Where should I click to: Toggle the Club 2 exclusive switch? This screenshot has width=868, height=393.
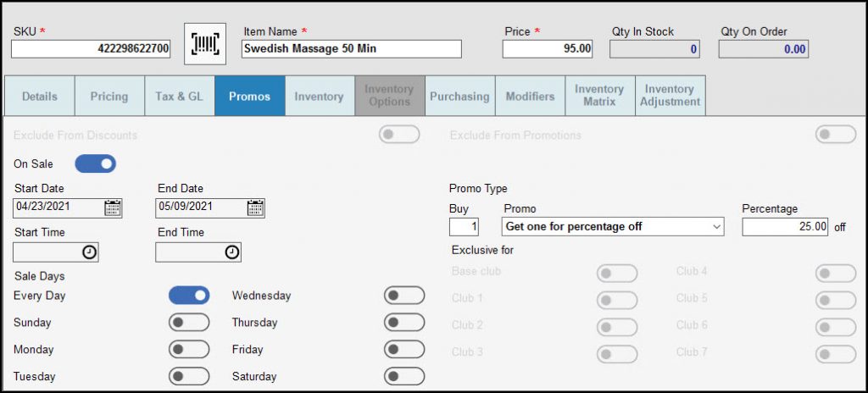pyautogui.click(x=617, y=327)
